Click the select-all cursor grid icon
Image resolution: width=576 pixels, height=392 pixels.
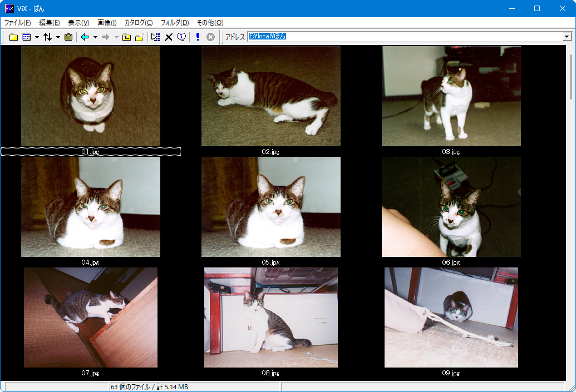pos(155,37)
